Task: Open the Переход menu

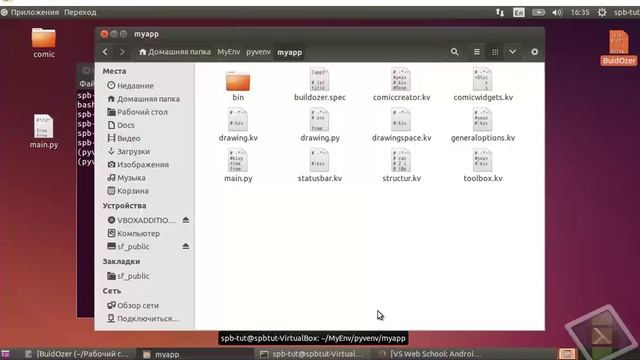Action: click(80, 12)
